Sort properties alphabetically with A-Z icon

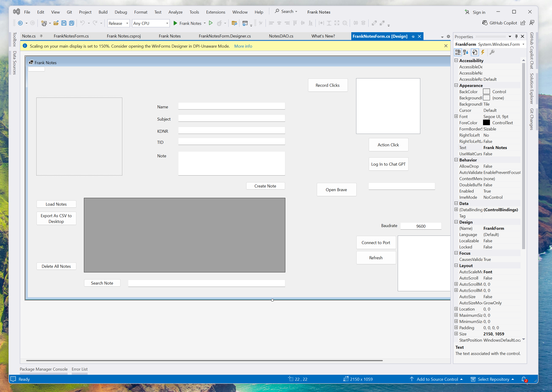coord(466,52)
